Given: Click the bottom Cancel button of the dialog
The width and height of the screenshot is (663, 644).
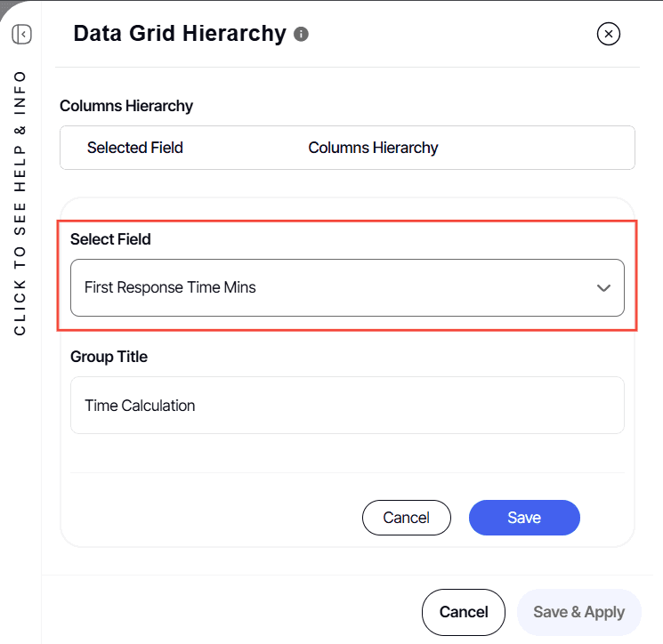Looking at the screenshot, I should pos(464,612).
